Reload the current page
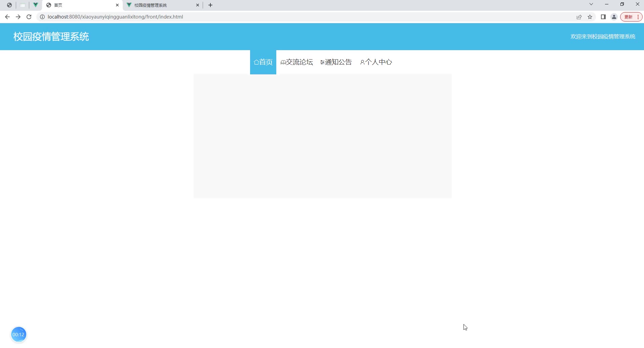Screen dimensions: 644x348 point(29,17)
